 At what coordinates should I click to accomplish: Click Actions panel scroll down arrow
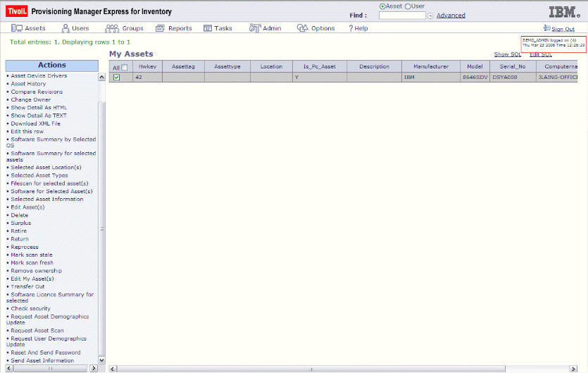point(101,360)
